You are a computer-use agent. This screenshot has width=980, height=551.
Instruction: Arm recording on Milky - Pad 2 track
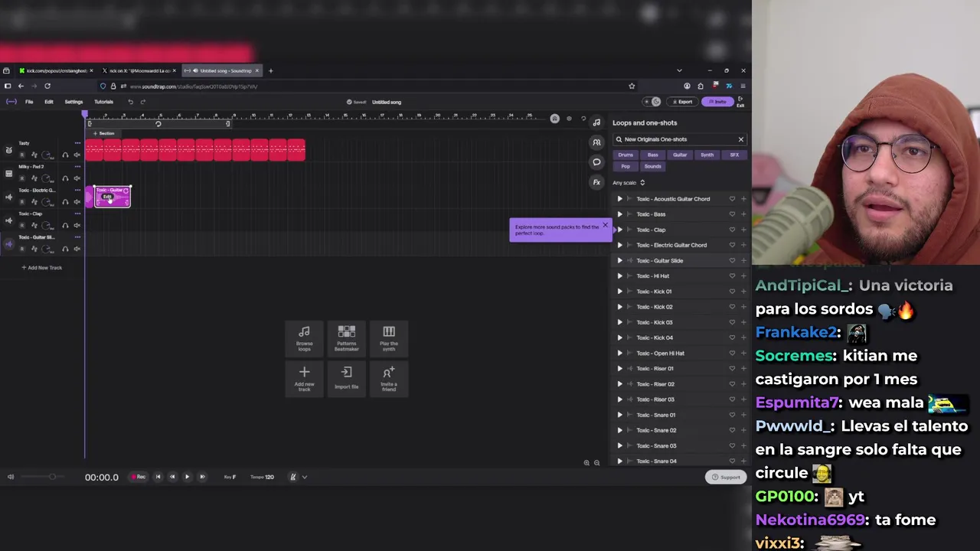pyautogui.click(x=22, y=178)
